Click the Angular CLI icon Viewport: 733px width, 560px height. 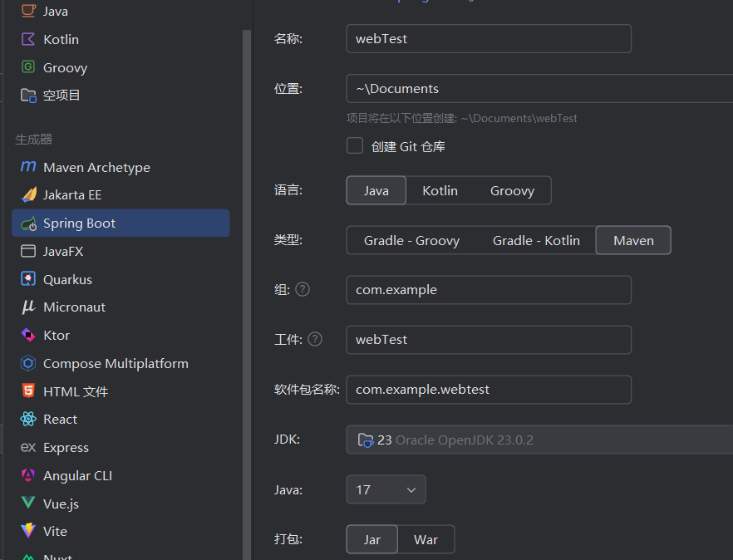(x=28, y=475)
